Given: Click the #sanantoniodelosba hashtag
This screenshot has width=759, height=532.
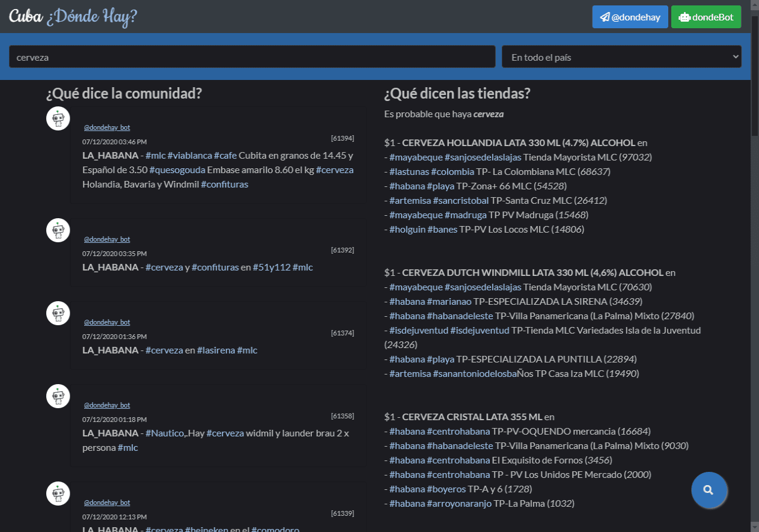Looking at the screenshot, I should [475, 374].
